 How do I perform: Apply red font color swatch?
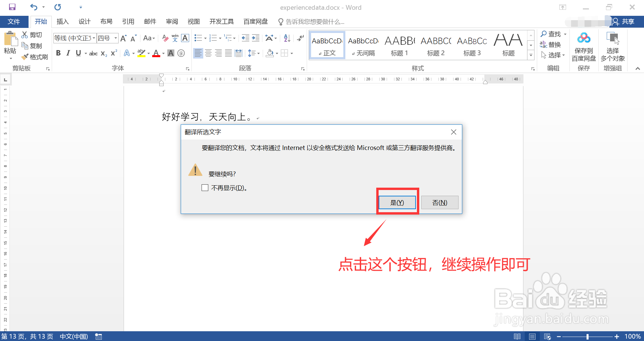tap(156, 53)
